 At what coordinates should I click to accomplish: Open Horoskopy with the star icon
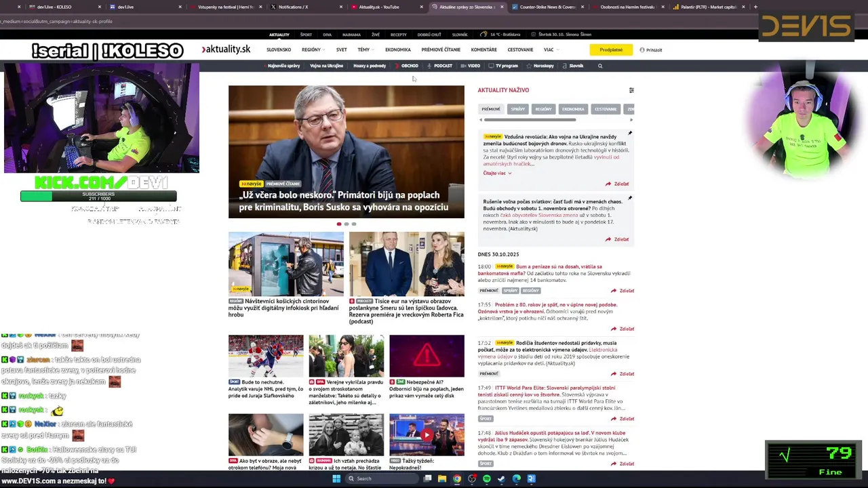pyautogui.click(x=540, y=66)
